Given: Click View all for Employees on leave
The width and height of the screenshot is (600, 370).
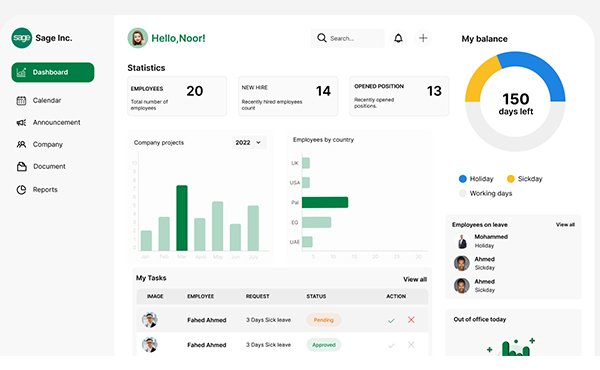Looking at the screenshot, I should pos(565,225).
